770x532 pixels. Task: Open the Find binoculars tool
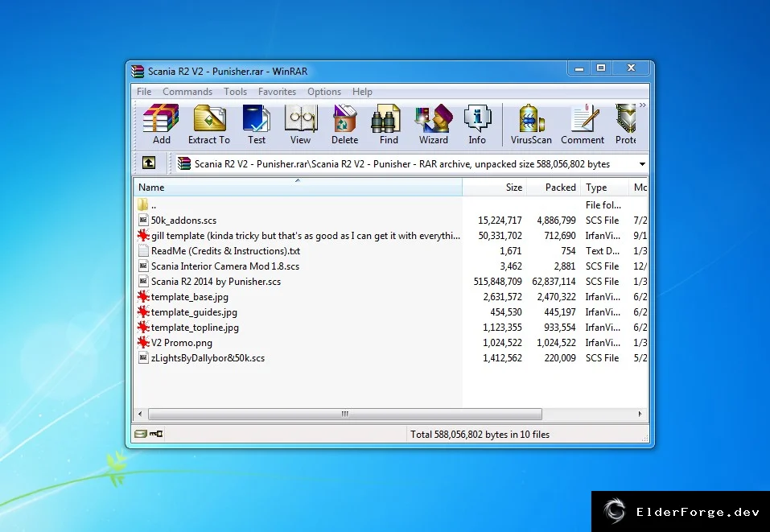(389, 124)
